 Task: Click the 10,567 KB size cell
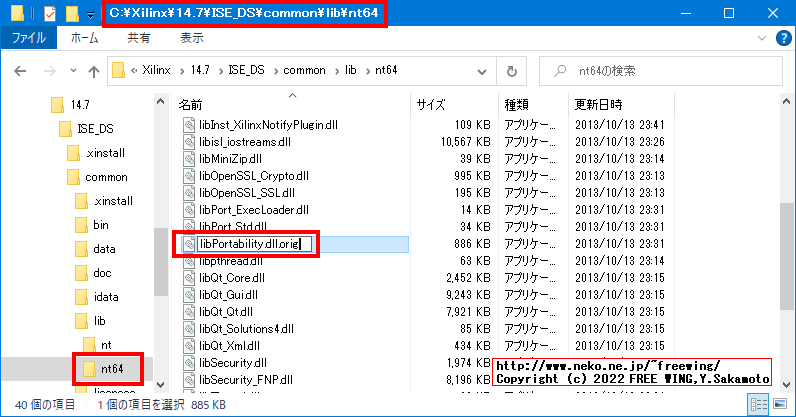coord(466,142)
